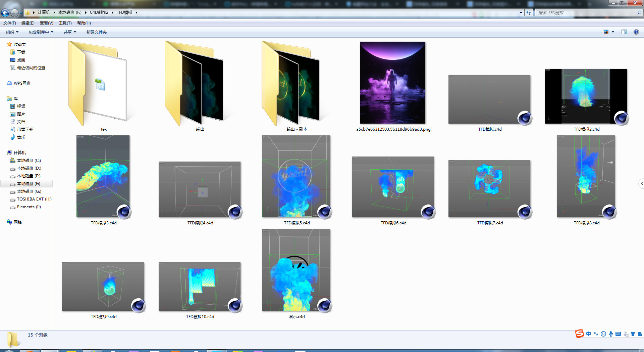Expand the address bar history dropdown

(x=521, y=12)
